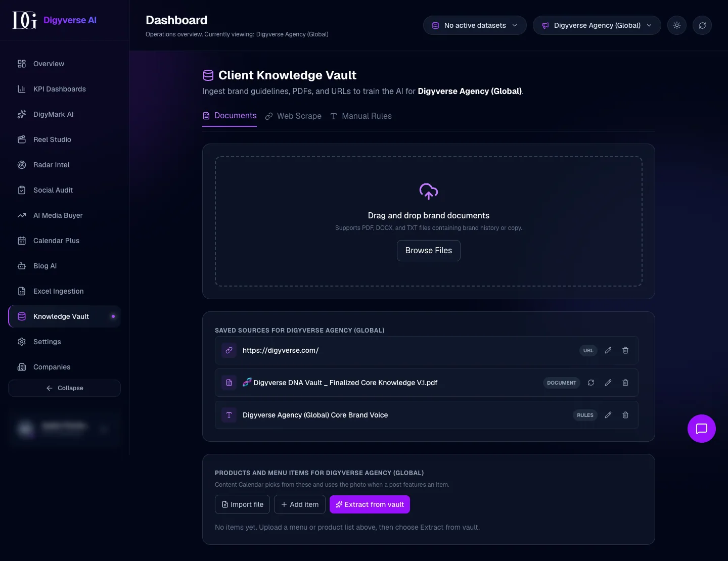This screenshot has height=561, width=728.
Task: Switch to the Web Scrape tab
Action: (293, 116)
